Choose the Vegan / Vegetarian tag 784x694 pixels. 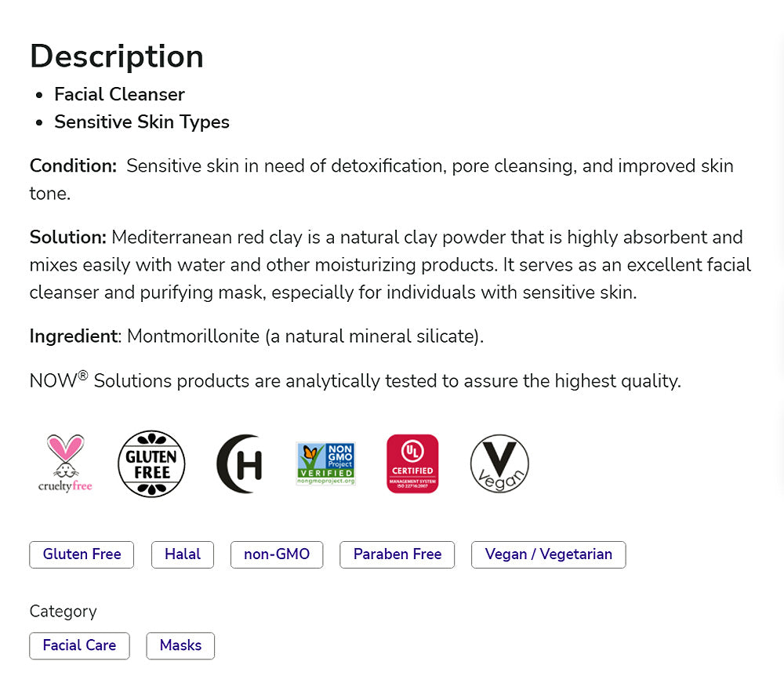click(548, 554)
